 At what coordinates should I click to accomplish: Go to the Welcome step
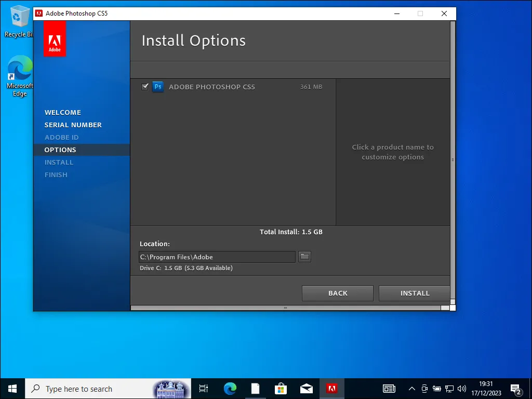(63, 112)
